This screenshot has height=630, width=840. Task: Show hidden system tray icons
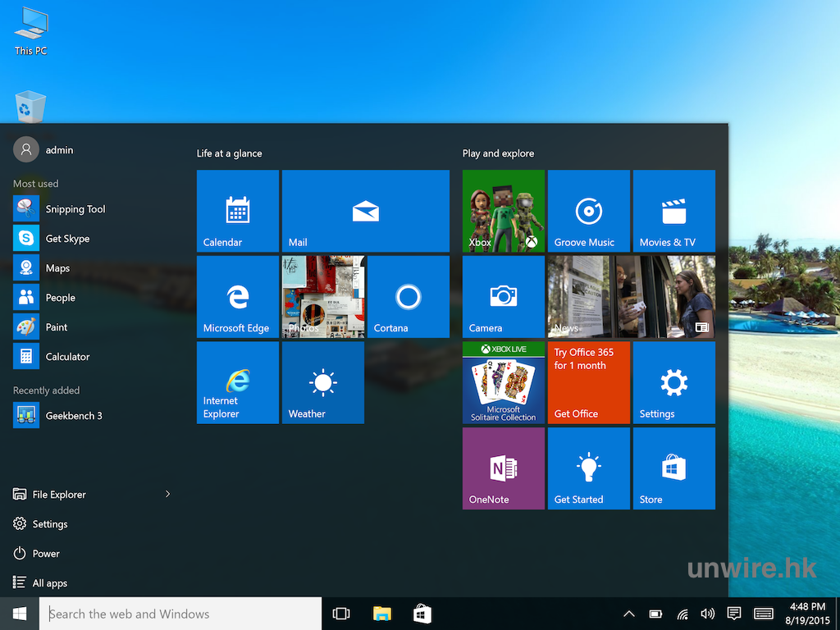(x=629, y=614)
